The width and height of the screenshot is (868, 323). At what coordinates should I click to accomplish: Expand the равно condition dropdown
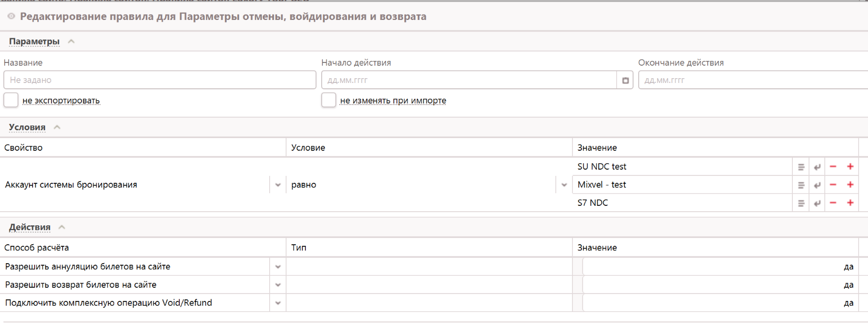(564, 185)
